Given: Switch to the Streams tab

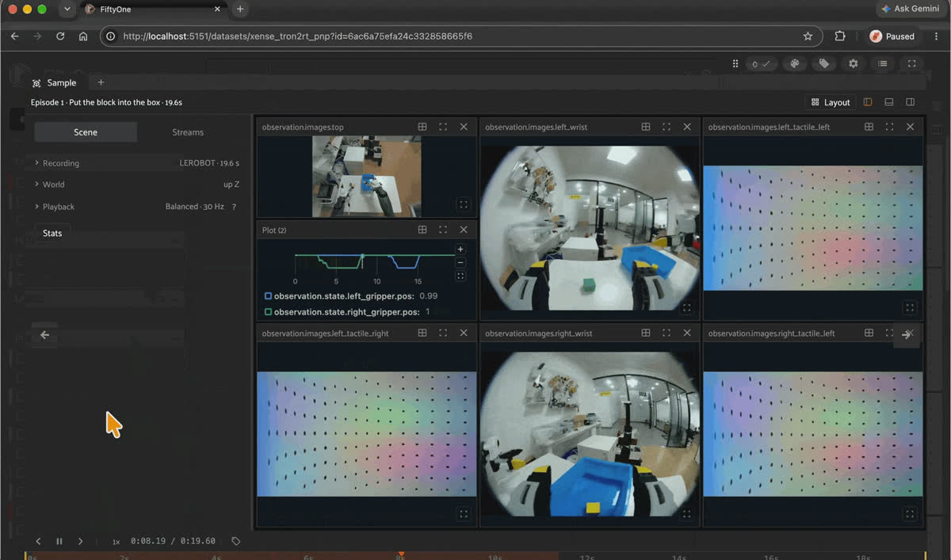Looking at the screenshot, I should pos(188,132).
